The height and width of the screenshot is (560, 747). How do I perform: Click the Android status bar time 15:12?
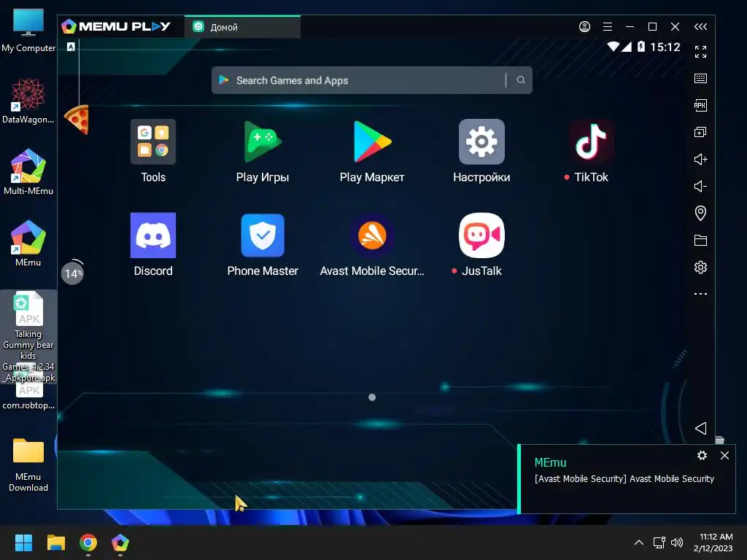click(665, 47)
